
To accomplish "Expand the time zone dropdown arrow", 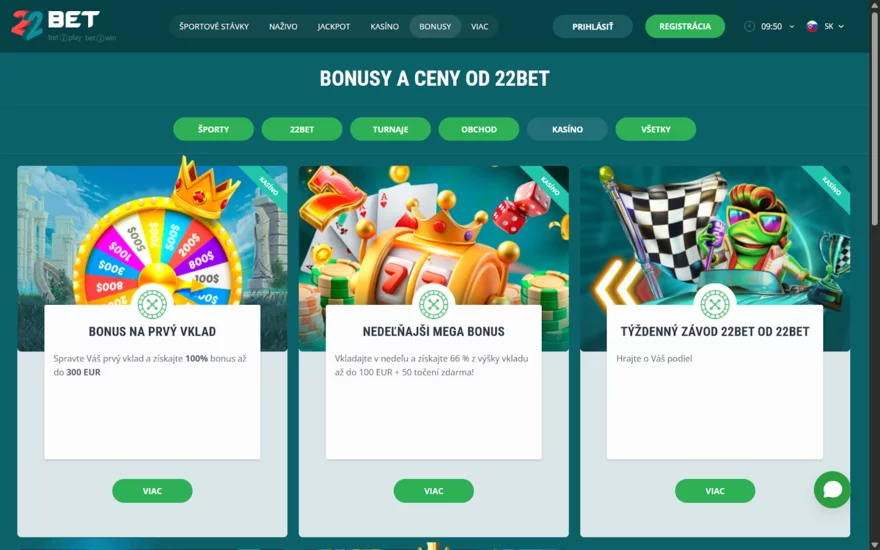I will pyautogui.click(x=791, y=26).
